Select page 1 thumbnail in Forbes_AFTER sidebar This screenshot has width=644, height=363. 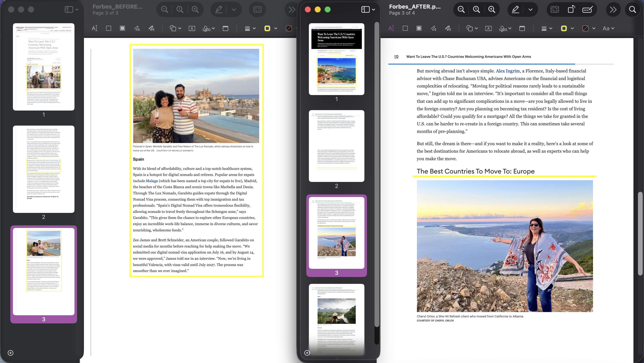point(336,59)
